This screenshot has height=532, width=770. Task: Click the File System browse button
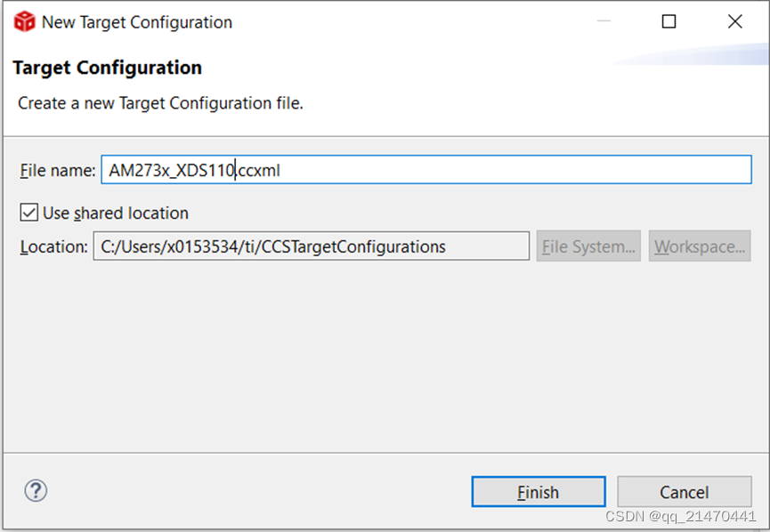588,246
